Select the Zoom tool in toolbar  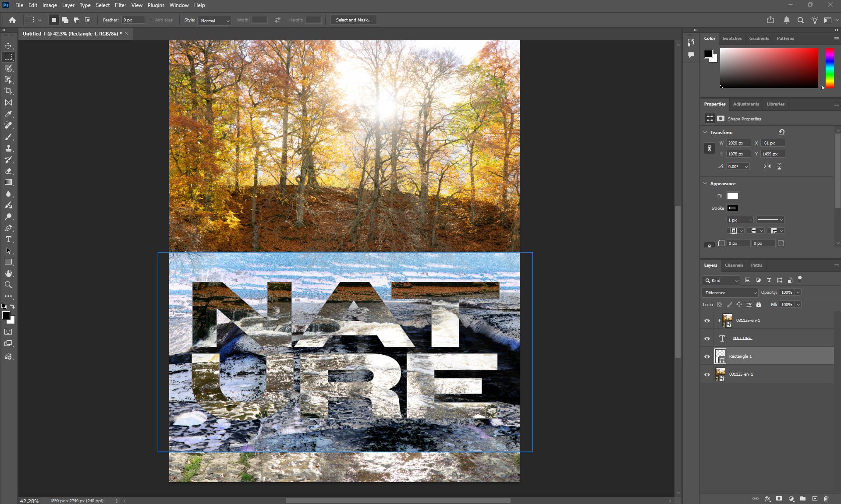click(x=8, y=285)
